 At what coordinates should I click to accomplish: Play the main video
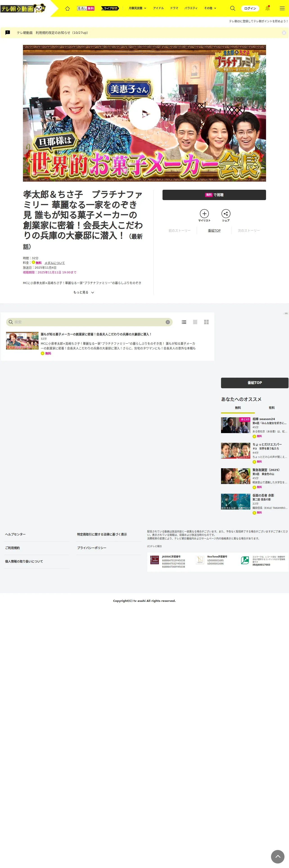[x=144, y=114]
